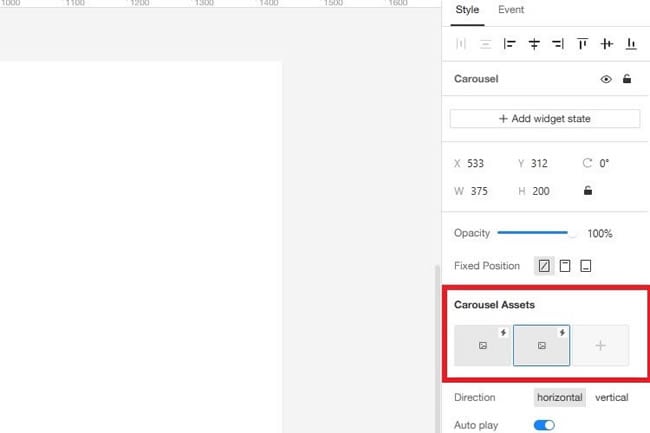Adjust the Opacity slider
This screenshot has width=650, height=433.
(x=536, y=233)
